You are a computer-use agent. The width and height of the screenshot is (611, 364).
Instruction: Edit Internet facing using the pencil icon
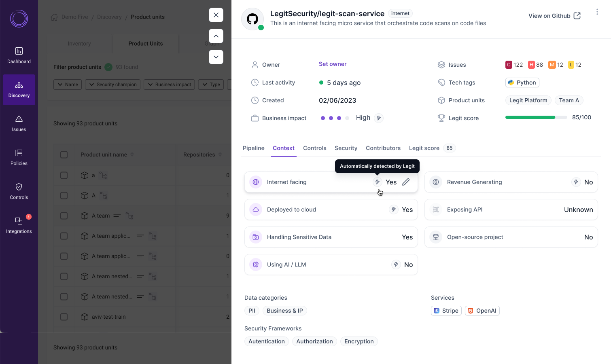click(405, 182)
